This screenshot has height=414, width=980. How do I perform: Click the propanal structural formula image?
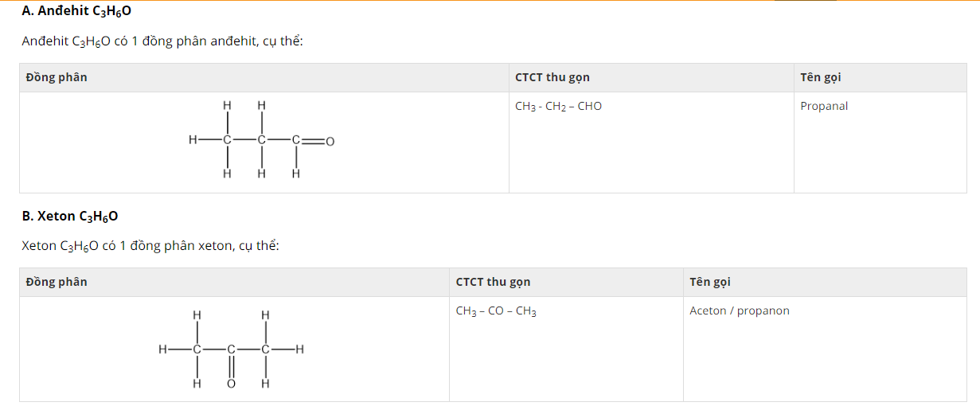[261, 140]
